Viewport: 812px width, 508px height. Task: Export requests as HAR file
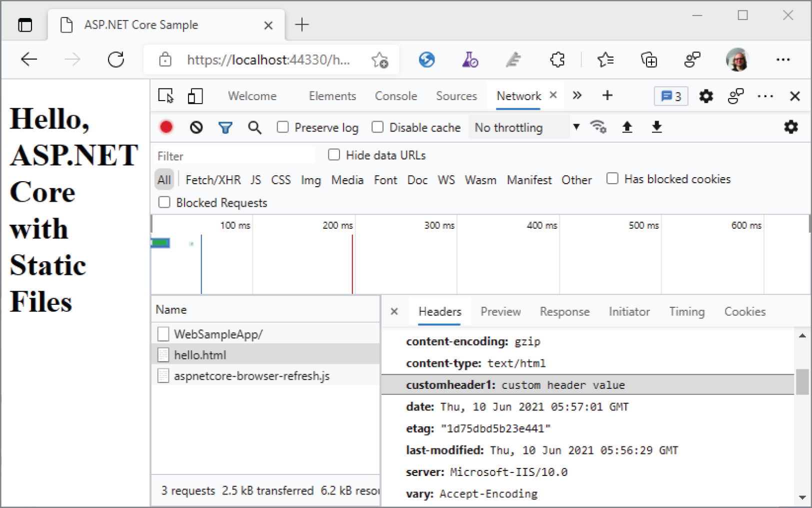(656, 127)
